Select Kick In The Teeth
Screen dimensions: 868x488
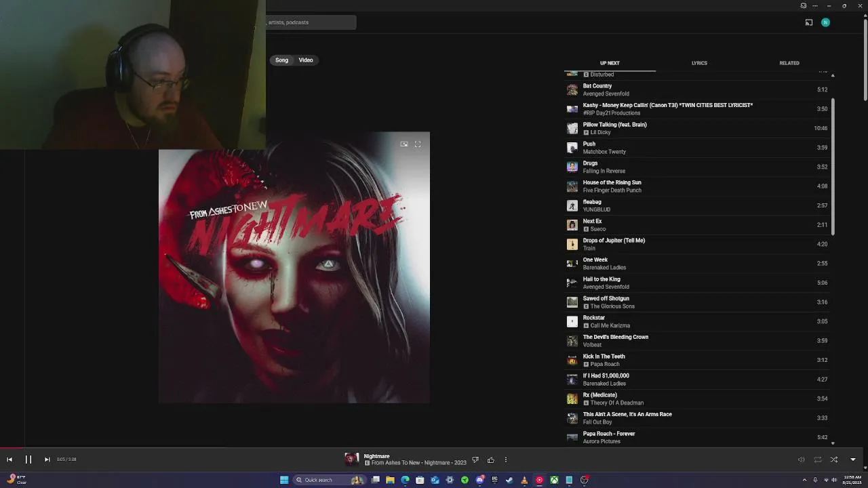click(x=696, y=360)
